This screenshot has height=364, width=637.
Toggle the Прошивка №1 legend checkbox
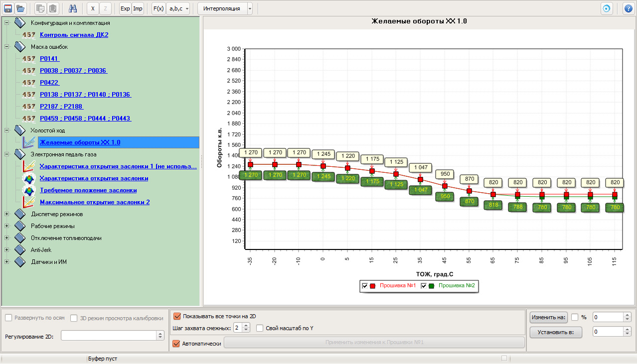click(x=365, y=286)
